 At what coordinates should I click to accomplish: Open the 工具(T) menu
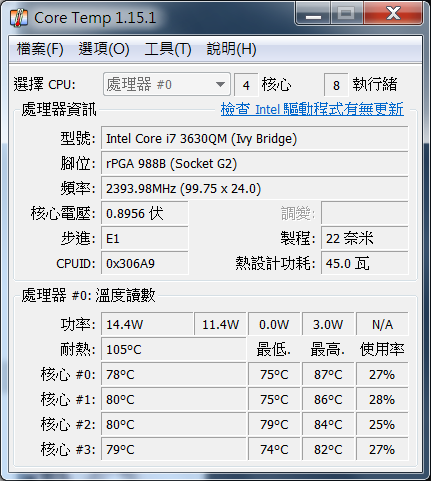168,49
